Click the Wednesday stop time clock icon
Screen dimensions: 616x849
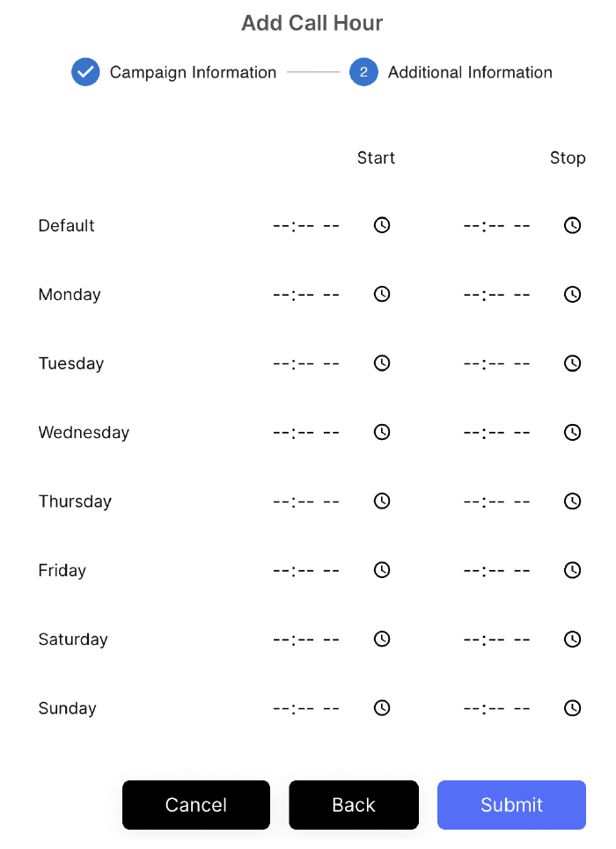572,432
